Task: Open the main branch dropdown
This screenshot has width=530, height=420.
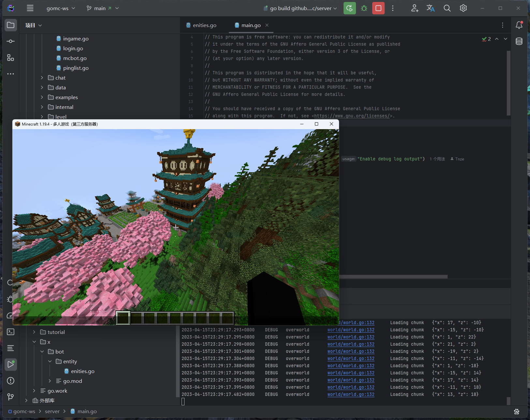Action: pos(102,8)
